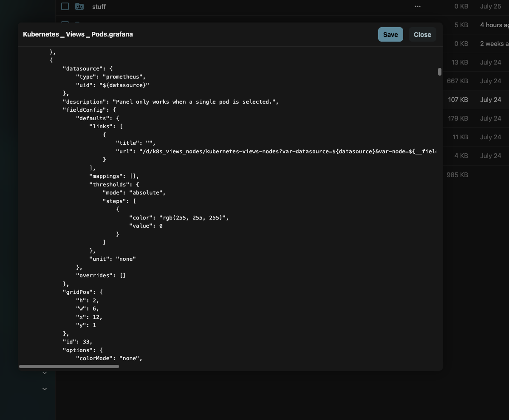Click the "y": 1 gridPos line
The image size is (509, 420).
point(86,325)
